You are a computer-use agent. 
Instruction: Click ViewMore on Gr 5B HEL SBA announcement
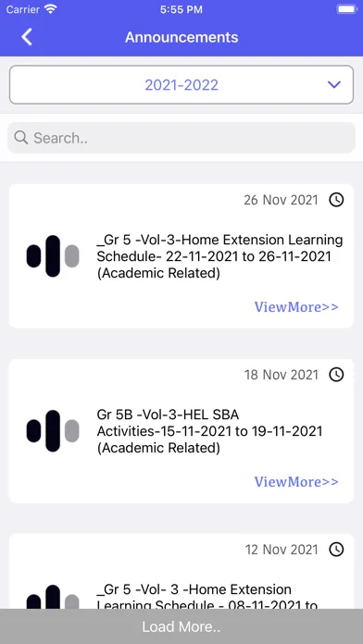[296, 481]
